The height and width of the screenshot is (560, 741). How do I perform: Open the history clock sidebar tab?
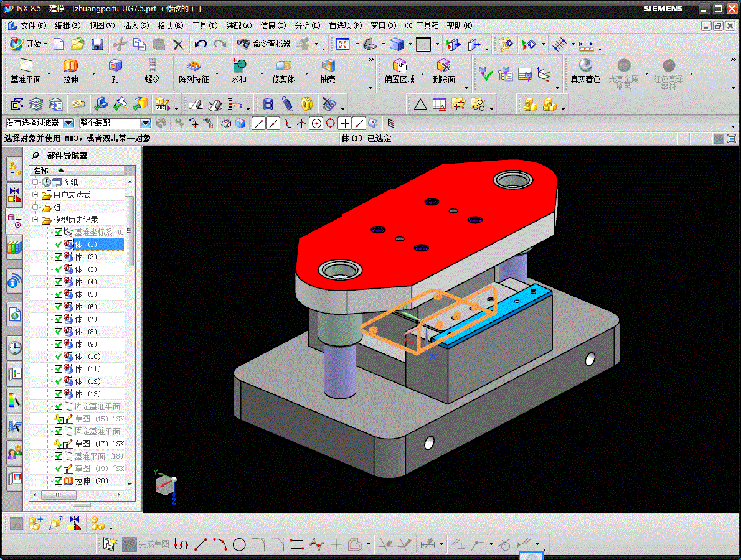tap(14, 347)
